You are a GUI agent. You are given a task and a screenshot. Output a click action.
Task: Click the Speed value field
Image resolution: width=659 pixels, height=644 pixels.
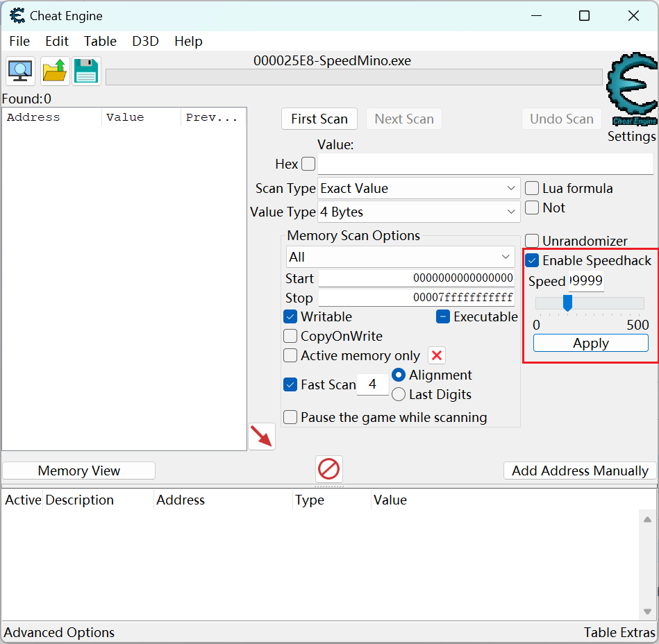tap(586, 280)
